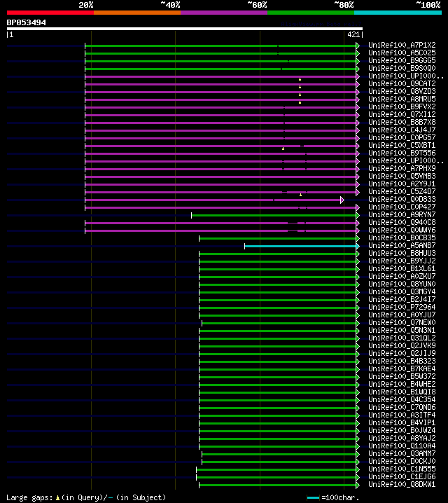
Task: Select the UniRef100_D0CKJ0 label
Action: [x=402, y=461]
